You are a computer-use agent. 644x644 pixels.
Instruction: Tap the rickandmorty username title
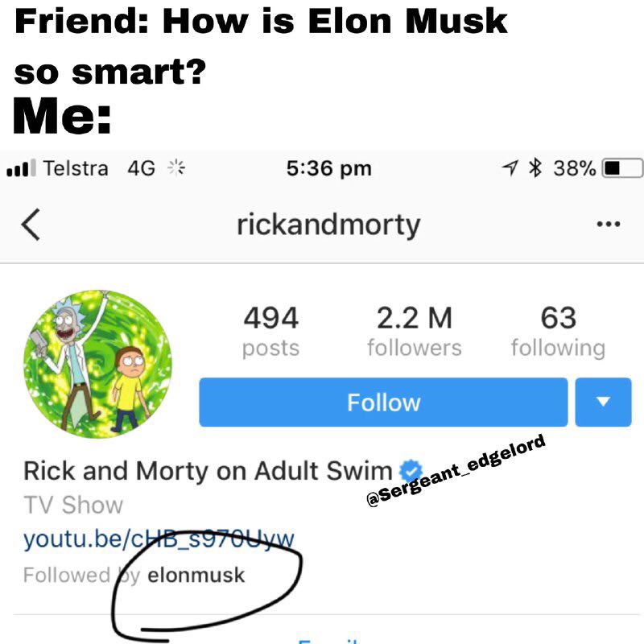pos(328,225)
